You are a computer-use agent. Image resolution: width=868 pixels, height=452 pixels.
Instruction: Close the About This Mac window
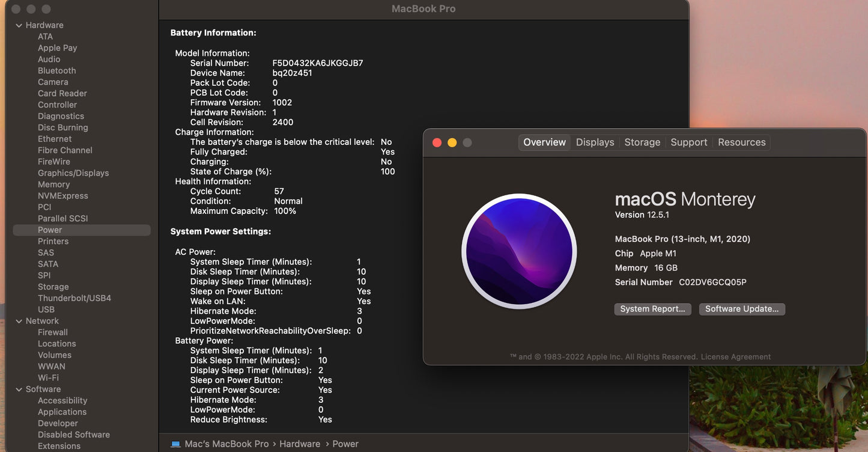tap(437, 142)
